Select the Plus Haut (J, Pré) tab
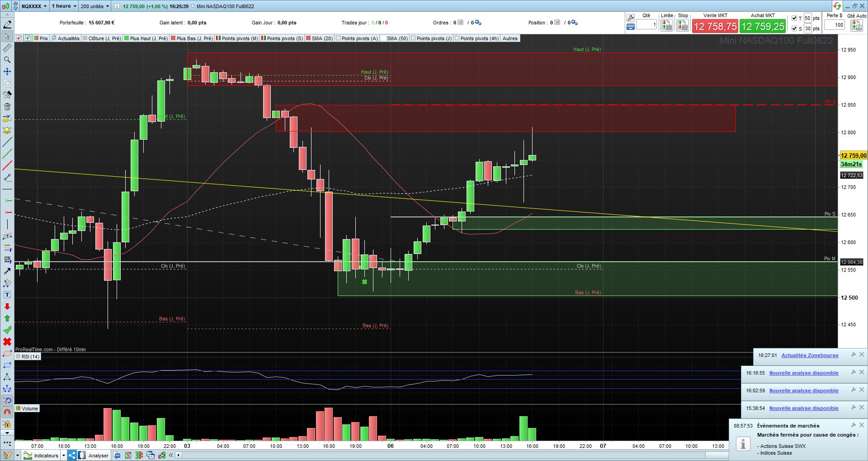 pyautogui.click(x=146, y=38)
